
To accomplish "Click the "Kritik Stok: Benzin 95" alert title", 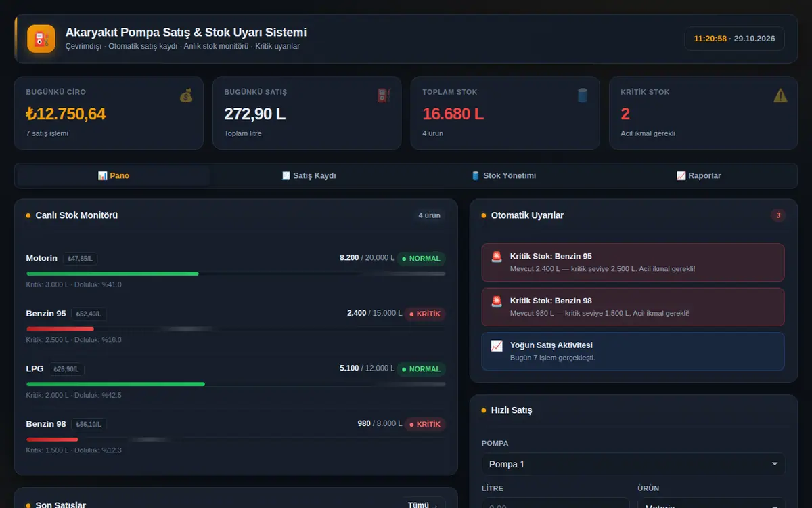I will pyautogui.click(x=551, y=257).
